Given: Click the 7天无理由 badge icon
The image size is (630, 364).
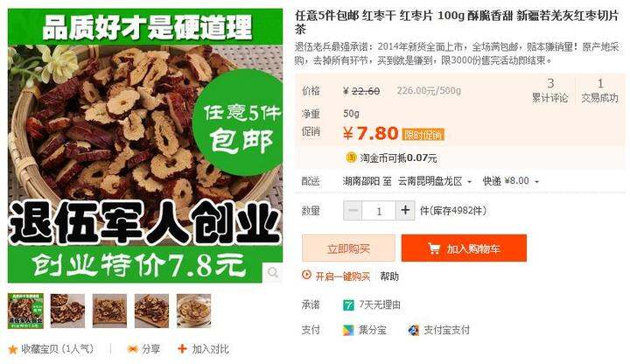Looking at the screenshot, I should [348, 305].
